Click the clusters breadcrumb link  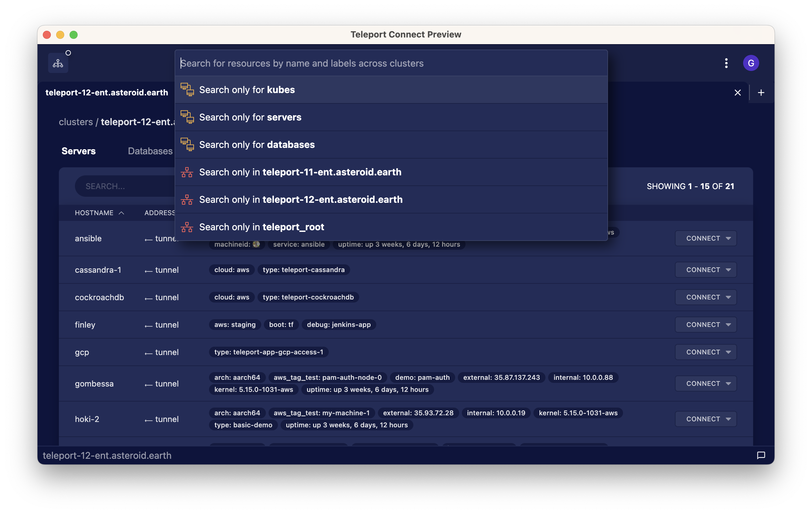click(76, 122)
